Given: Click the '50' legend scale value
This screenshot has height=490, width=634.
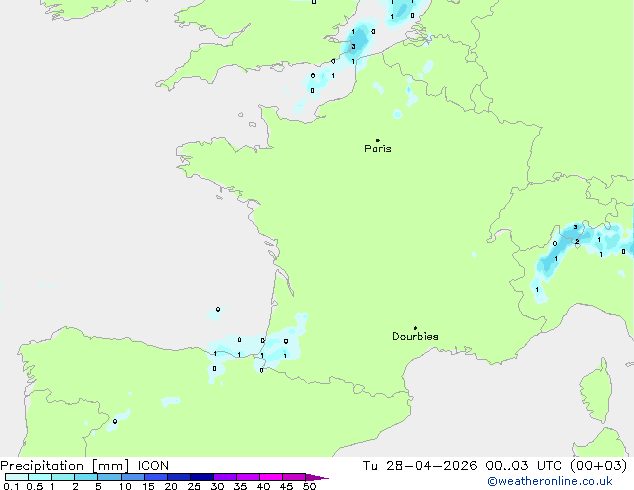Looking at the screenshot, I should coord(309,486).
